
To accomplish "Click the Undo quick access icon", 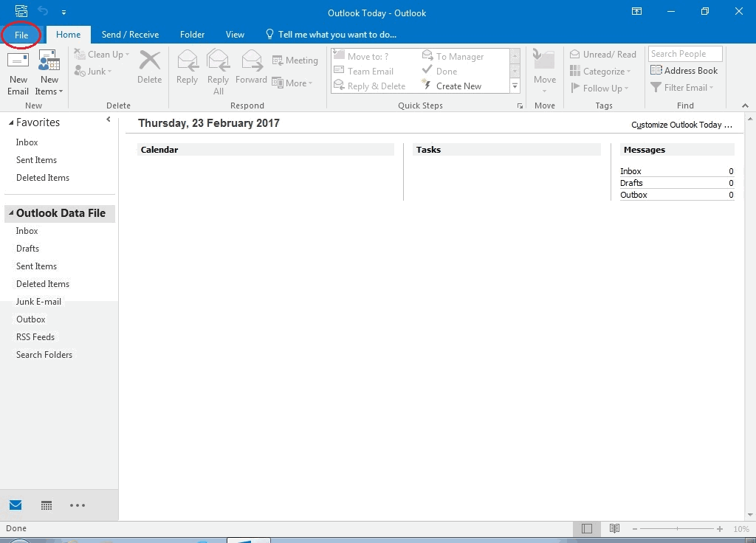I will 43,12.
